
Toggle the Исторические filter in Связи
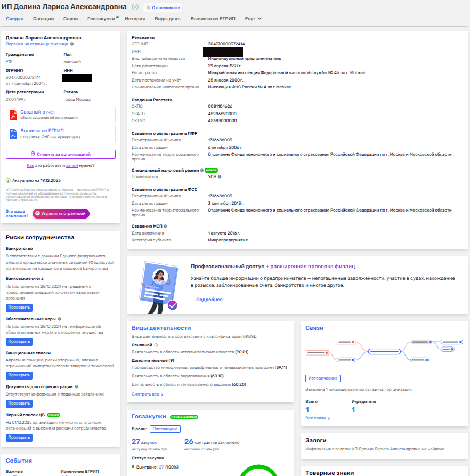point(323,378)
